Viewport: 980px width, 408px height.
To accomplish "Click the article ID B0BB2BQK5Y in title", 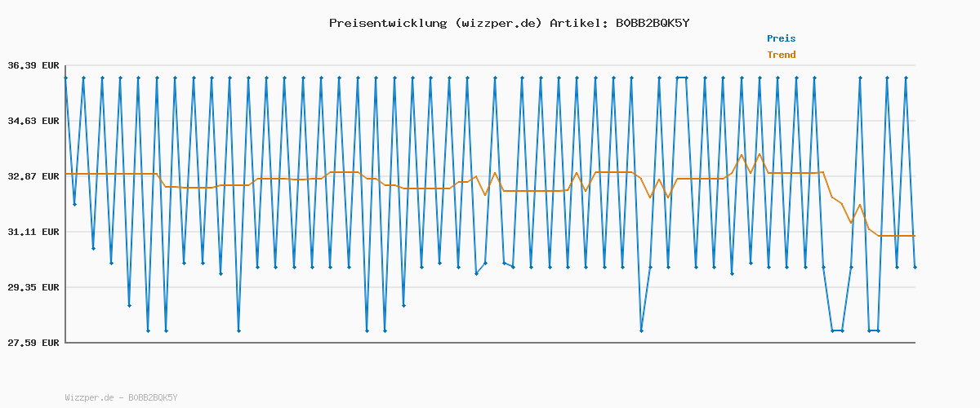I will [x=652, y=23].
